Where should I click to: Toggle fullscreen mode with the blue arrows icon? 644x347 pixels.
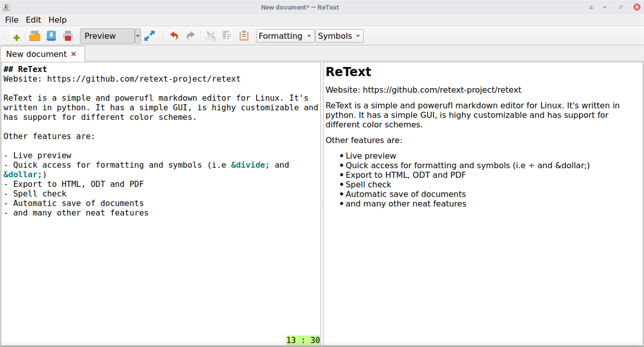tap(150, 36)
